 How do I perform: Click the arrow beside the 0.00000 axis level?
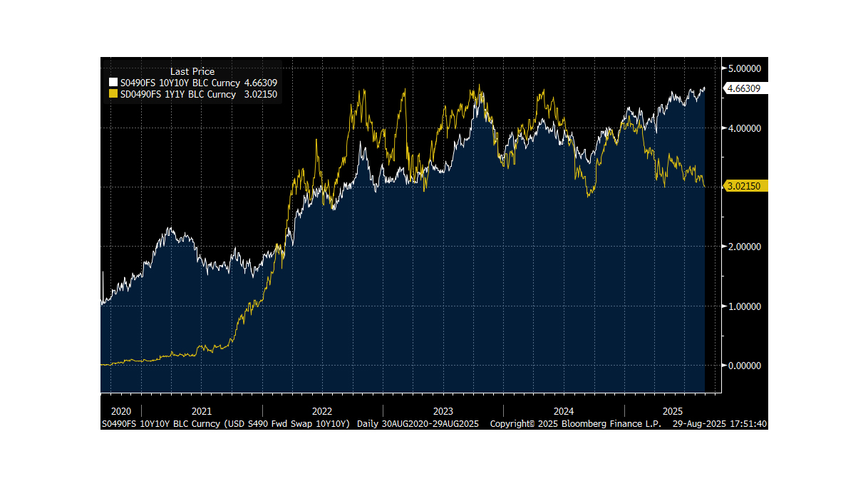(725, 365)
